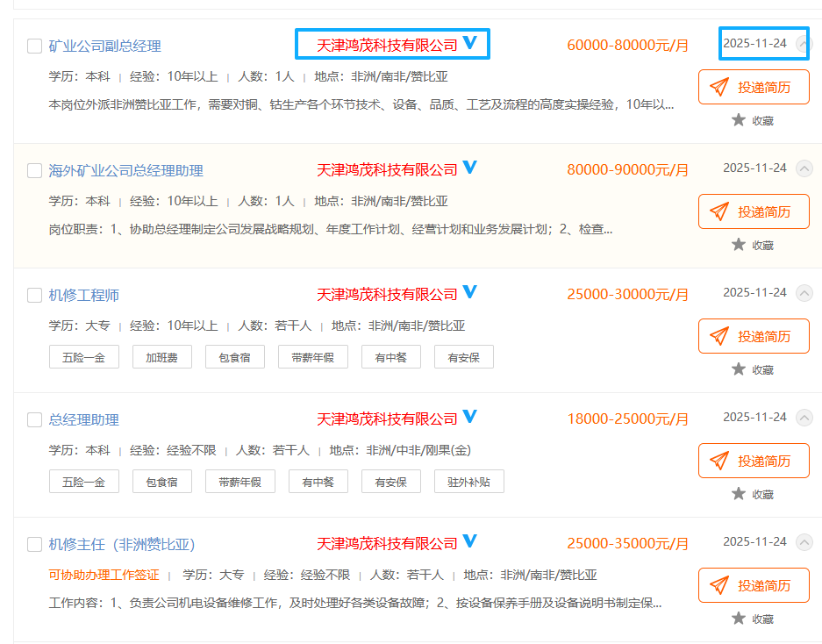Submit resume via 投递简历 for 机修主任
Viewport: 822px width, 644px height.
(754, 585)
